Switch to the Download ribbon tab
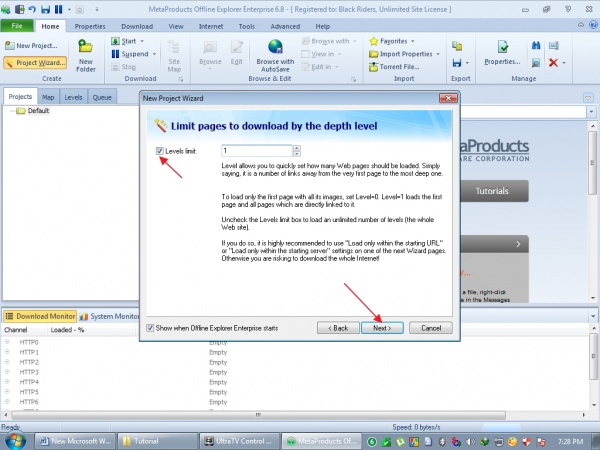600x450 pixels. pos(137,26)
